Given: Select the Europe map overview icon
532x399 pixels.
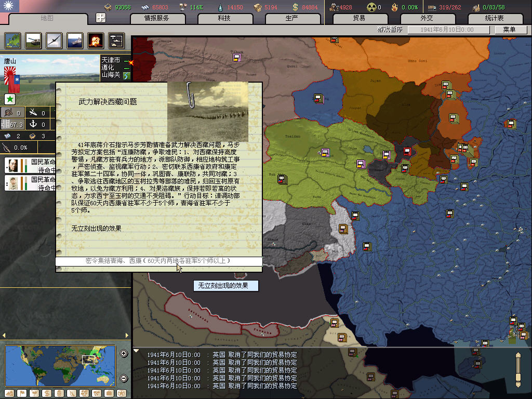Looking at the screenshot, I should pos(13,40).
